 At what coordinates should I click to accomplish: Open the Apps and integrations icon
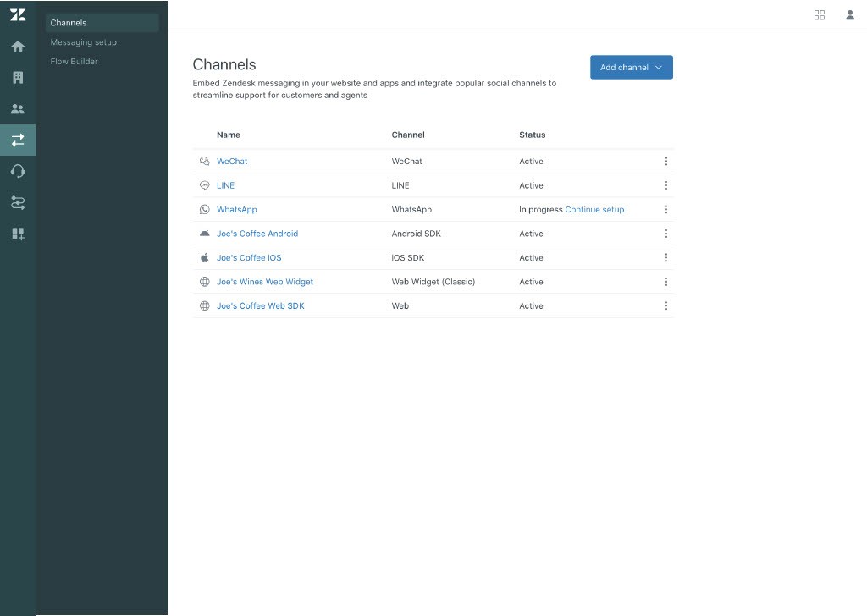(18, 234)
